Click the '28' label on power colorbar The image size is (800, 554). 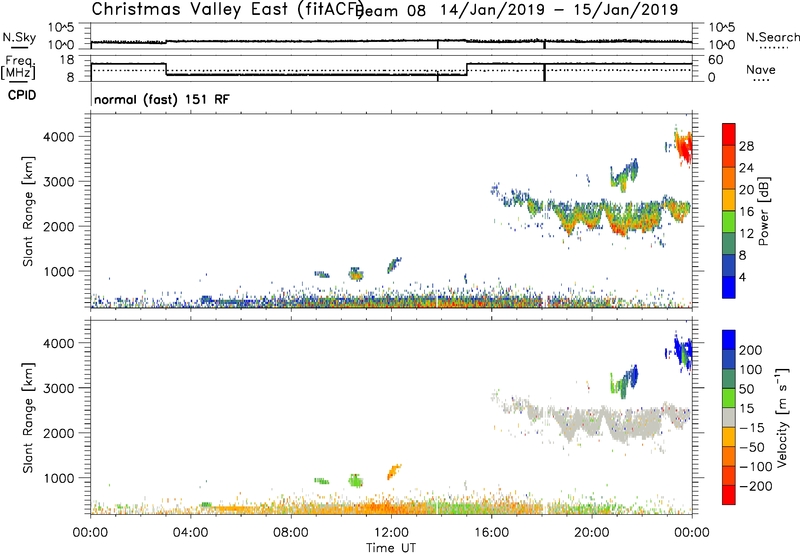point(746,146)
